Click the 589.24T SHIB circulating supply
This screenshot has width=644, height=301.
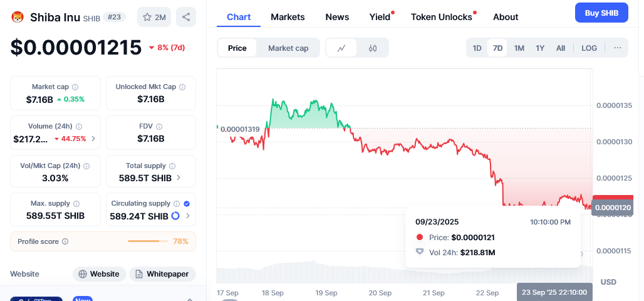click(x=139, y=216)
